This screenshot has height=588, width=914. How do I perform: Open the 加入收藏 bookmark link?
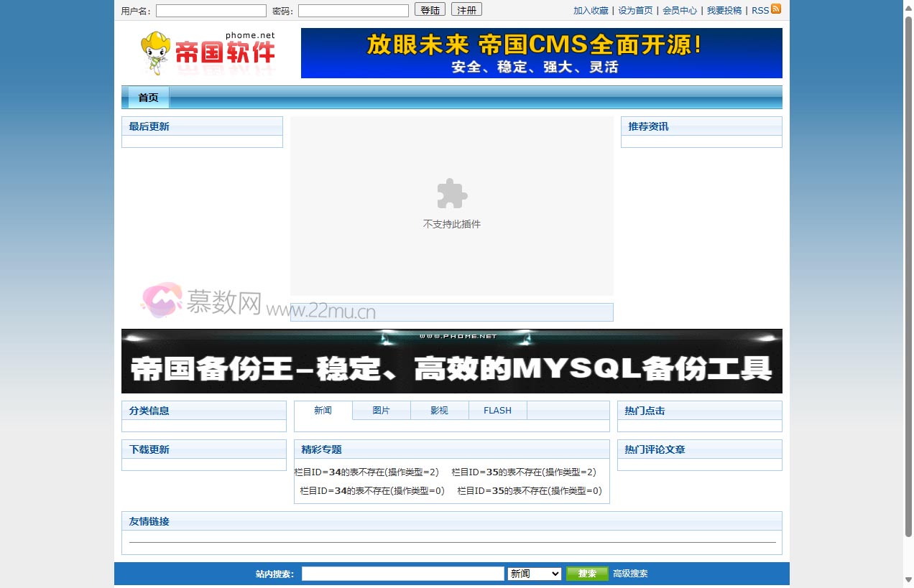click(x=590, y=10)
